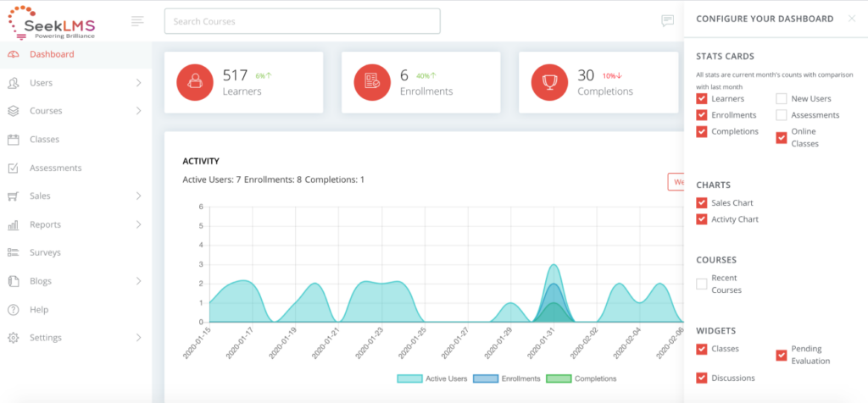Expand the Settings submenu chevron
The width and height of the screenshot is (868, 403).
click(138, 338)
